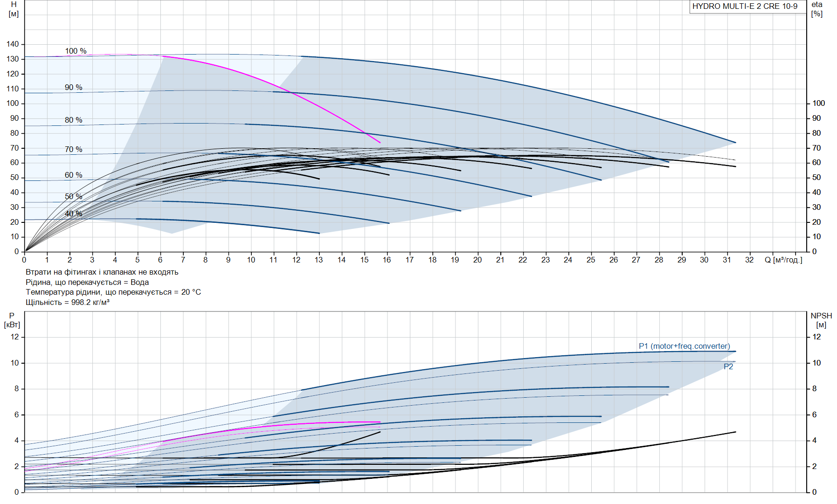The height and width of the screenshot is (504, 837).
Task: Click the 'Щільність = 998.2 кг/м³' line
Action: tap(68, 303)
